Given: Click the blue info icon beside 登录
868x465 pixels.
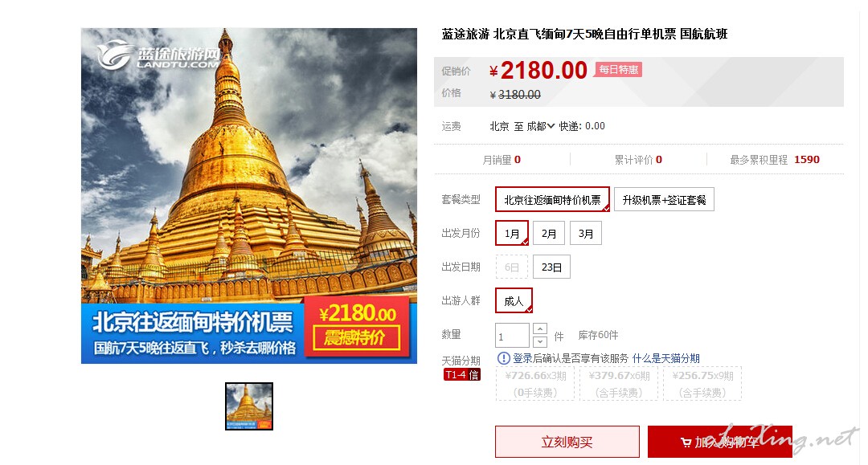Looking at the screenshot, I should [x=503, y=358].
